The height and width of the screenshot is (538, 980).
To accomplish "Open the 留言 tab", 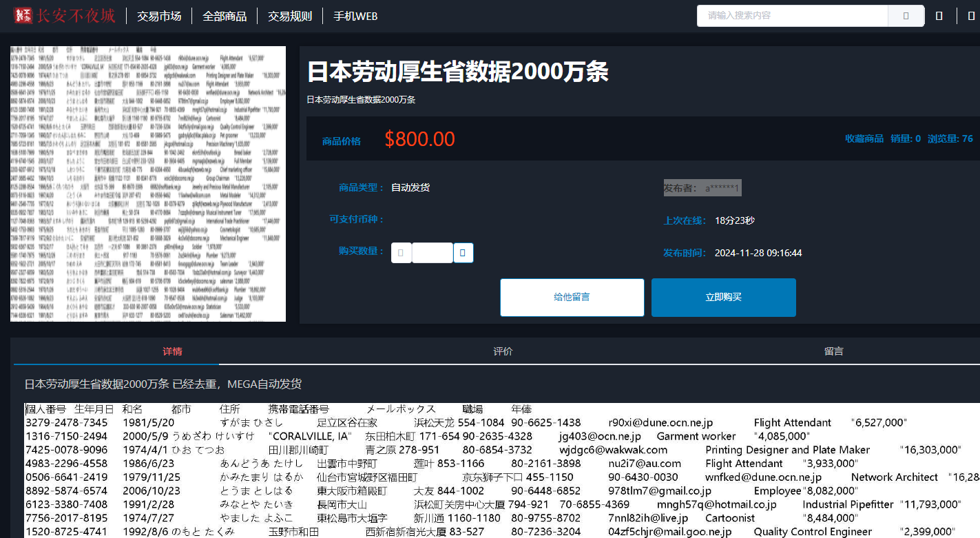I will point(833,351).
